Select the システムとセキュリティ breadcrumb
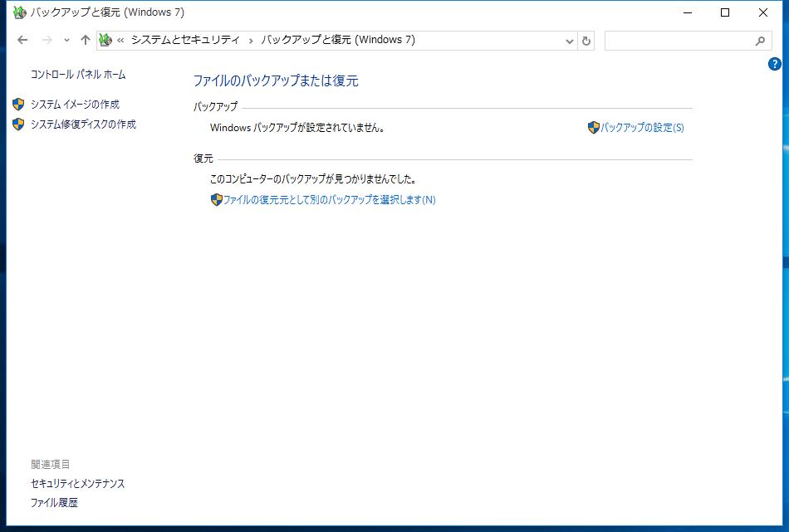Image resolution: width=789 pixels, height=532 pixels. 185,40
